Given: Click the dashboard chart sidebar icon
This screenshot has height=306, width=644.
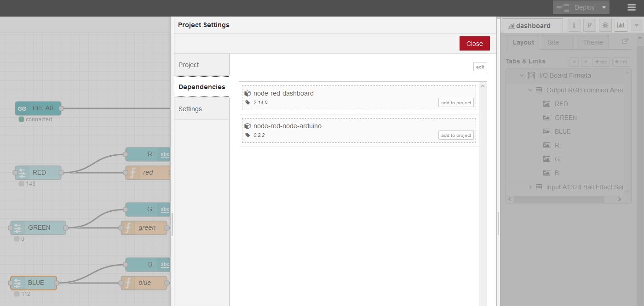Looking at the screenshot, I should tap(621, 26).
